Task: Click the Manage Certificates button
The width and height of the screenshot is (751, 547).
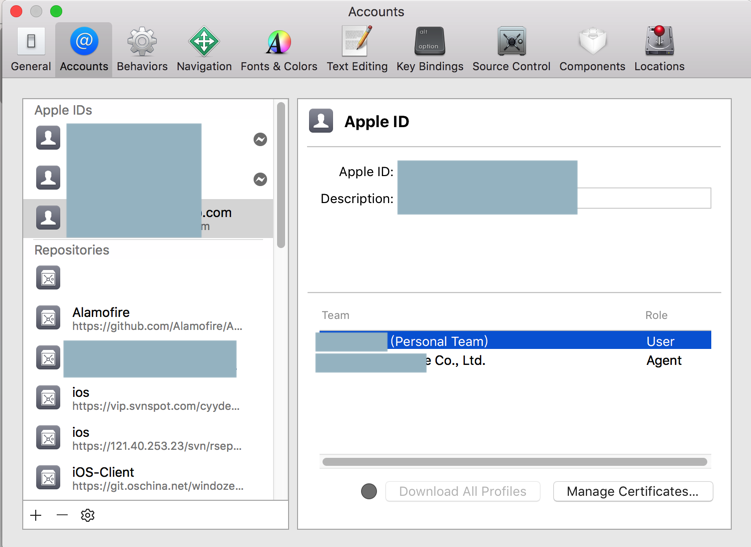Action: 633,491
